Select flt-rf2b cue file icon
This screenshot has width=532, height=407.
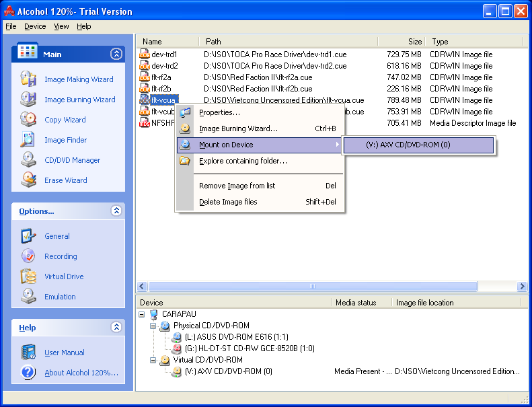[x=144, y=89]
